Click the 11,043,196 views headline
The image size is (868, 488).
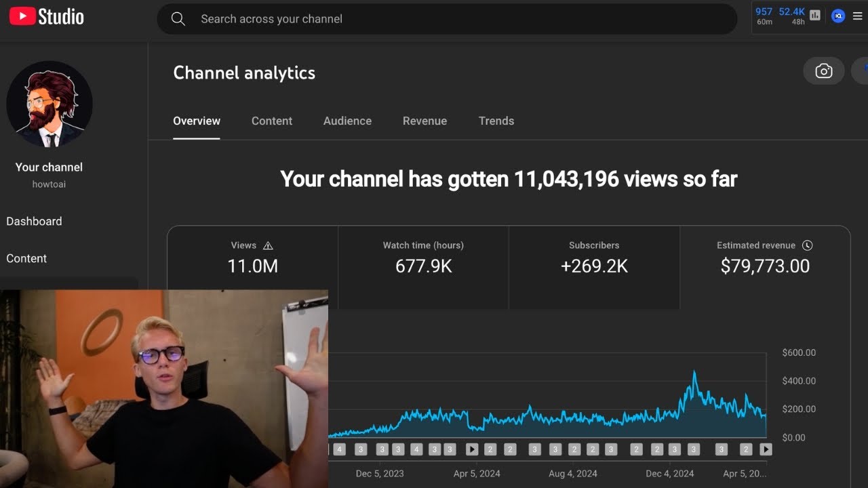509,179
